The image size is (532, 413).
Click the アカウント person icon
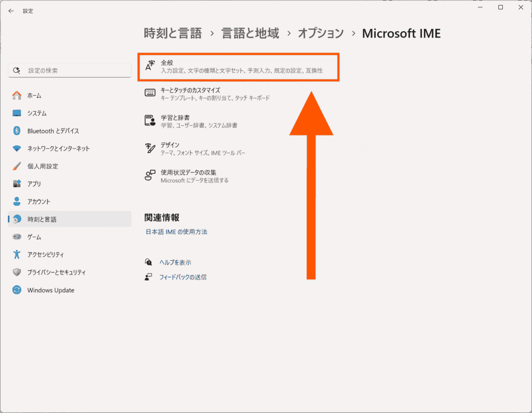tap(17, 201)
